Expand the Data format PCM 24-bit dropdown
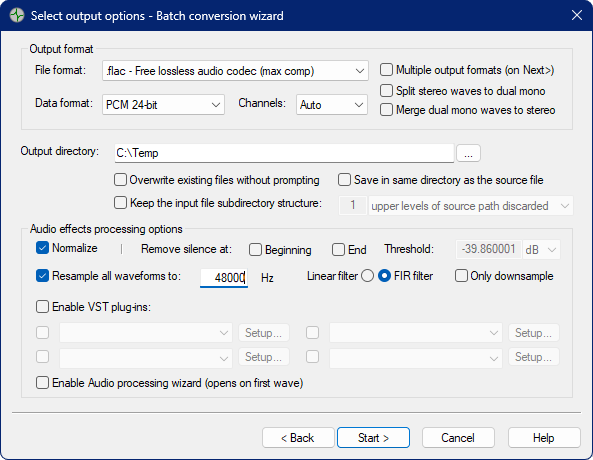 (163, 104)
